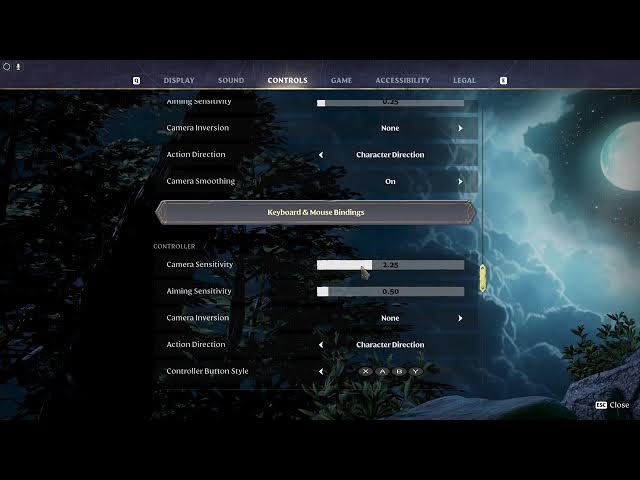Click controller Camera Inversion None value

[390, 318]
